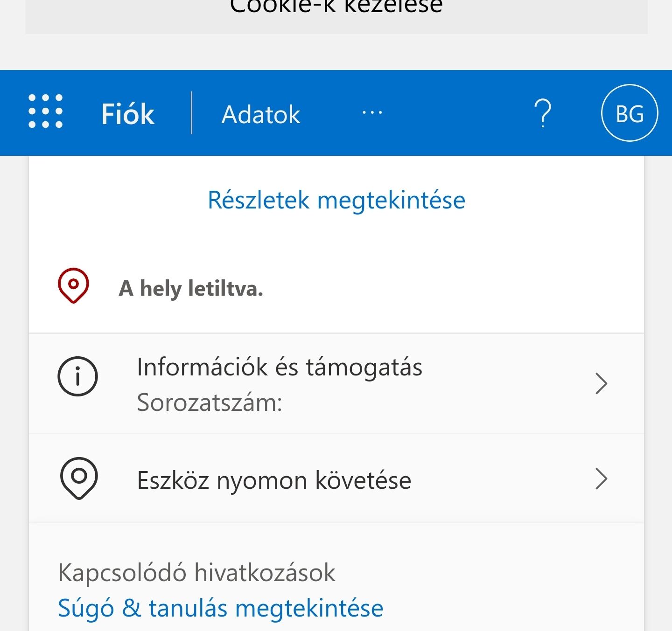
Task: Select the Adatok menu item
Action: pos(261,114)
